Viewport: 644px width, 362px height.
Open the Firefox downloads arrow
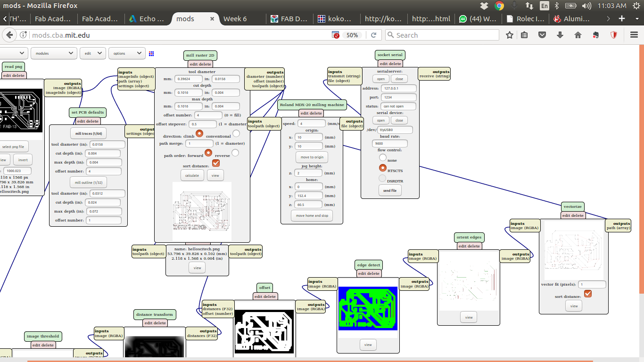[x=560, y=35]
